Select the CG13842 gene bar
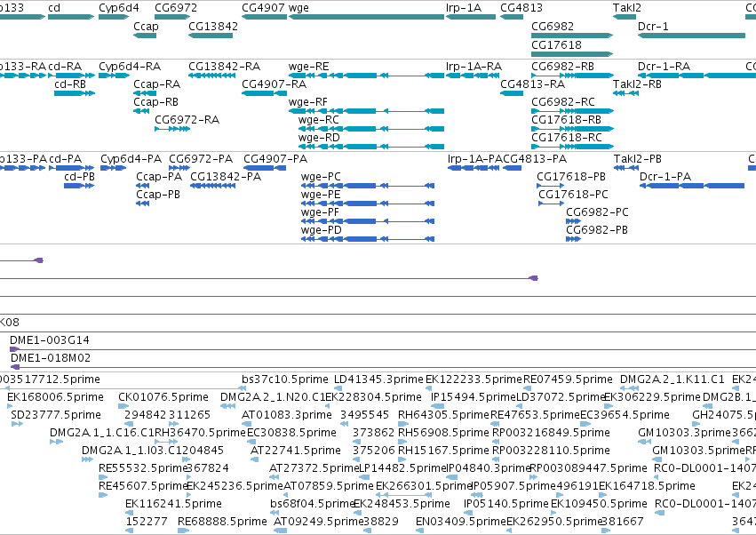Image resolution: width=756 pixels, height=535 pixels. click(211, 36)
